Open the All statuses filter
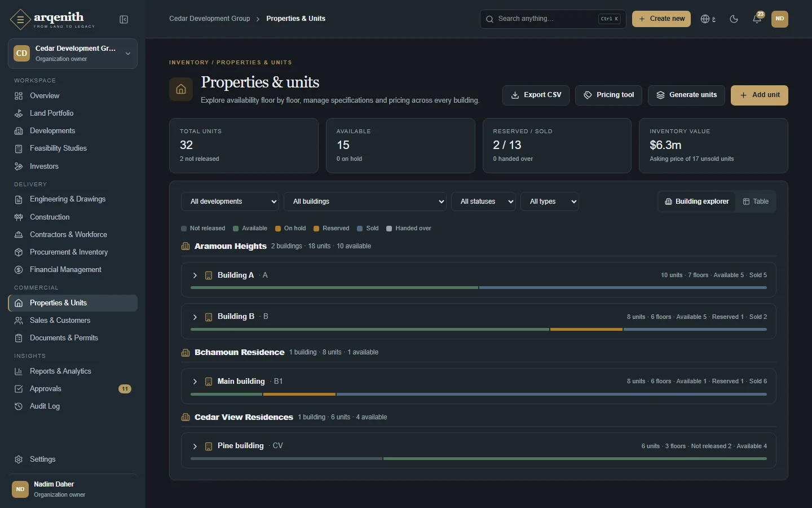 (483, 202)
